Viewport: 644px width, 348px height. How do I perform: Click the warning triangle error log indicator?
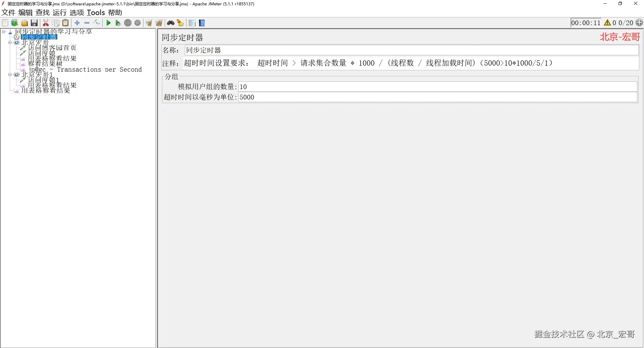click(607, 23)
